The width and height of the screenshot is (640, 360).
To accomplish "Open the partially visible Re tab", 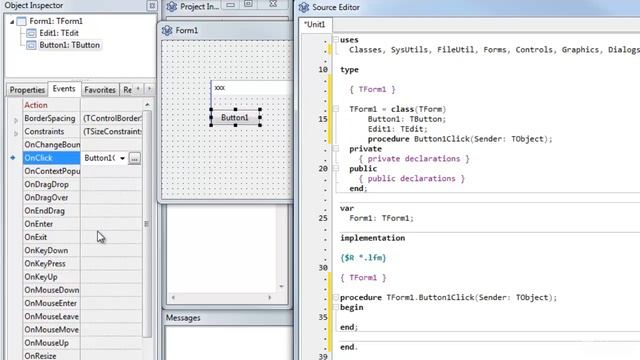I will [127, 90].
